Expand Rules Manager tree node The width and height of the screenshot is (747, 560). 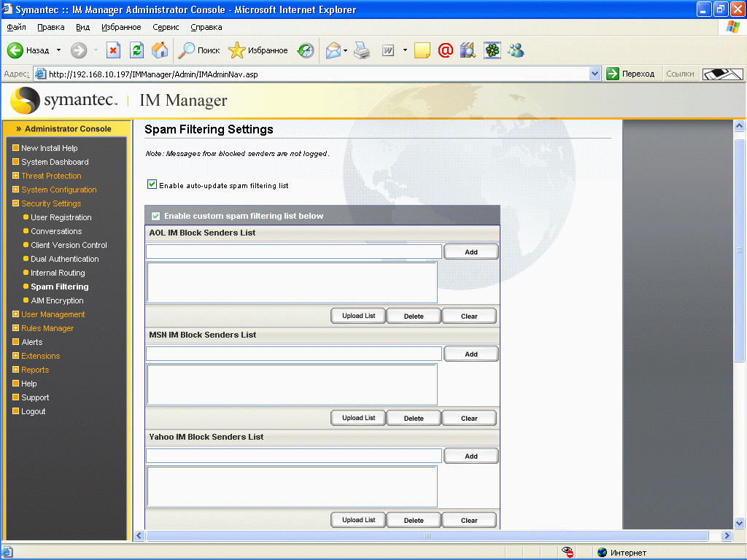tap(15, 327)
